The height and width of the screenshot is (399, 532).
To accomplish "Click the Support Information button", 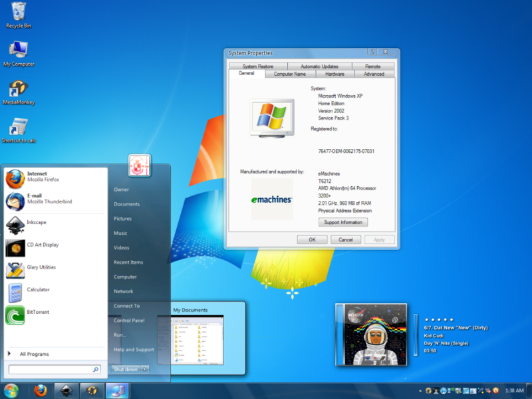I will click(342, 222).
